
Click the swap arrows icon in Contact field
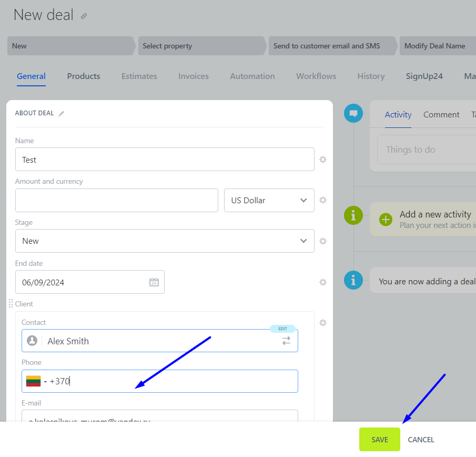coord(286,341)
